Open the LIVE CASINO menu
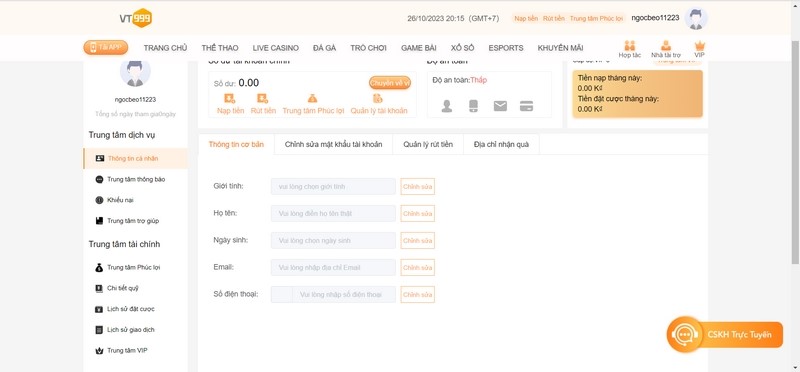Viewport: 800px width, 372px height. 276,48
